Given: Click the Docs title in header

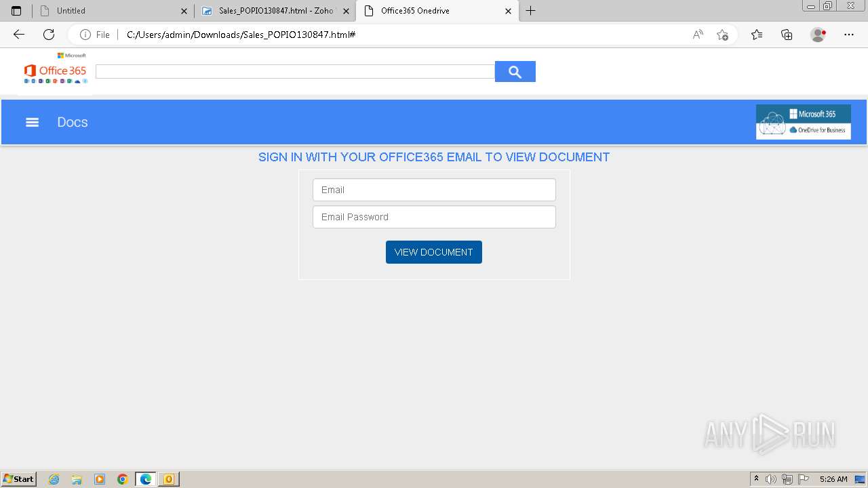Looking at the screenshot, I should pyautogui.click(x=73, y=122).
